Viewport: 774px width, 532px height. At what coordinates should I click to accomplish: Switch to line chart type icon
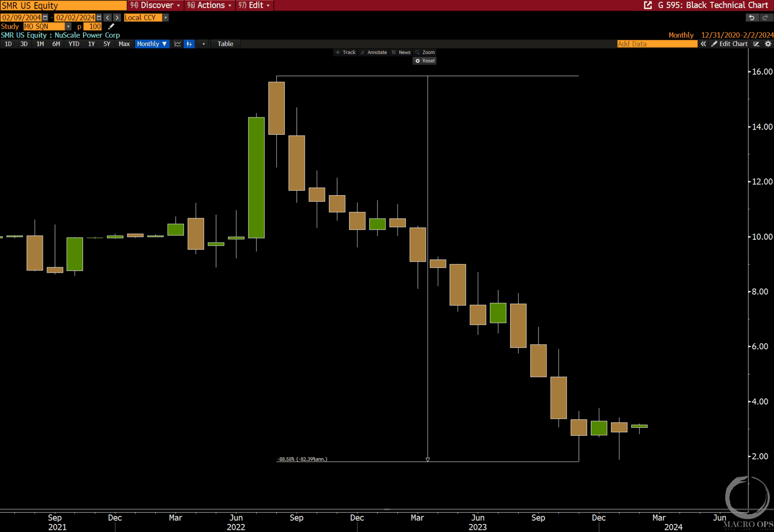tap(178, 44)
